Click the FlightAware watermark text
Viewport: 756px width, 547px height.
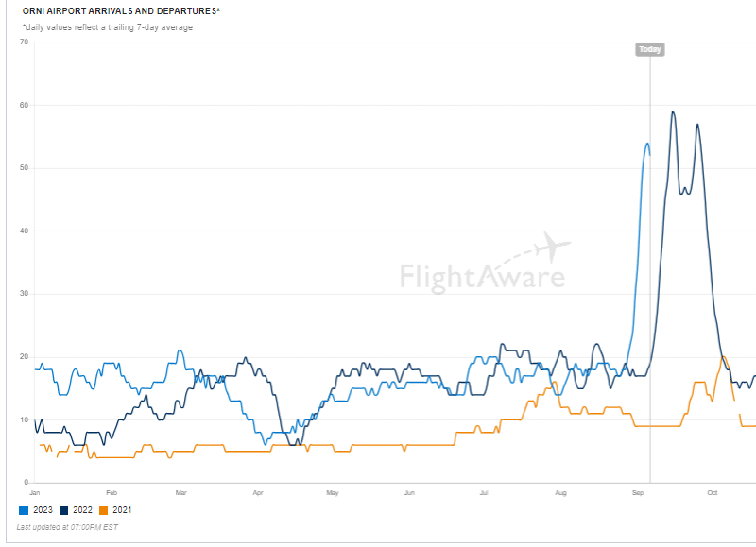482,276
